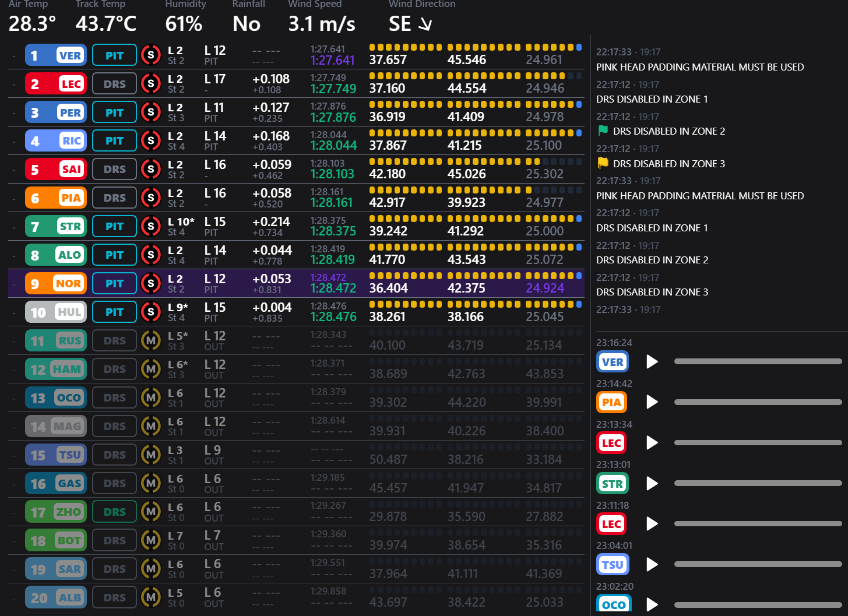Play the LEC team radio clip from 23:13:34
Image resolution: width=848 pixels, height=616 pixels.
point(652,443)
